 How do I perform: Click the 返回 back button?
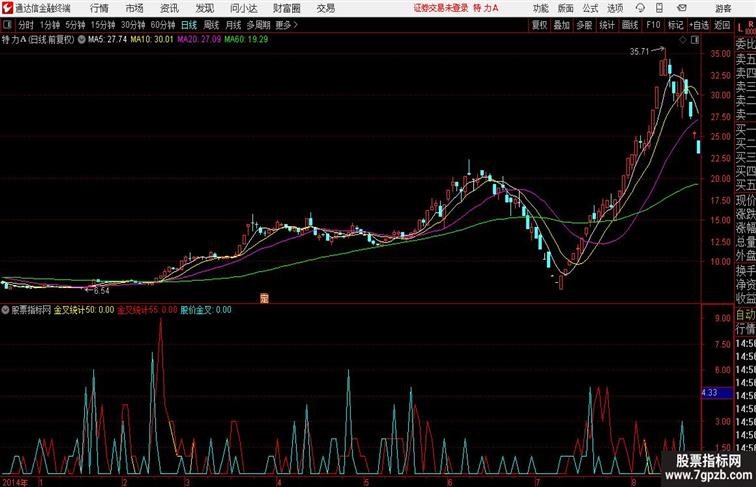click(x=722, y=25)
